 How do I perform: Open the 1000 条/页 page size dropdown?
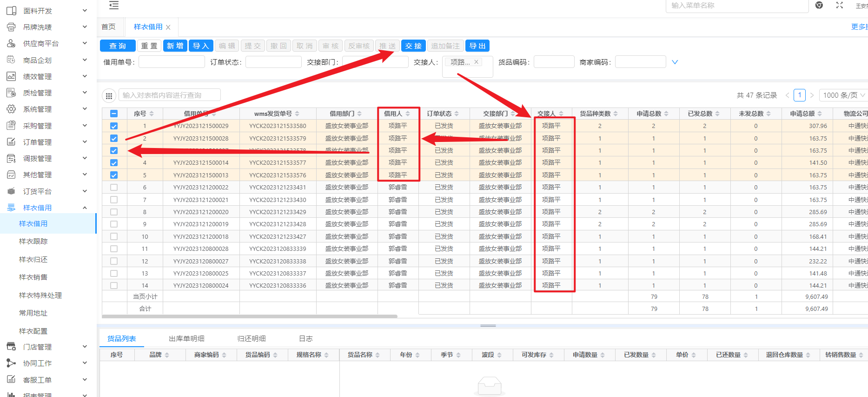[x=843, y=95]
